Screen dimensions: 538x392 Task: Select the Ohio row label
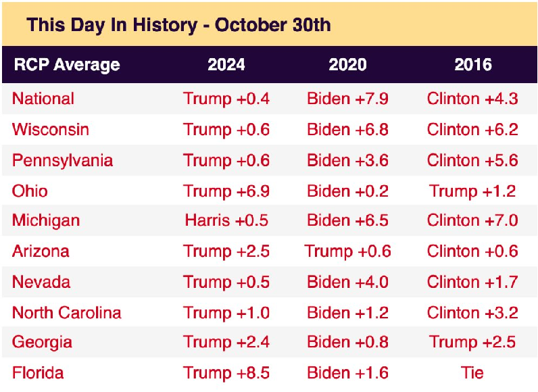click(x=30, y=191)
